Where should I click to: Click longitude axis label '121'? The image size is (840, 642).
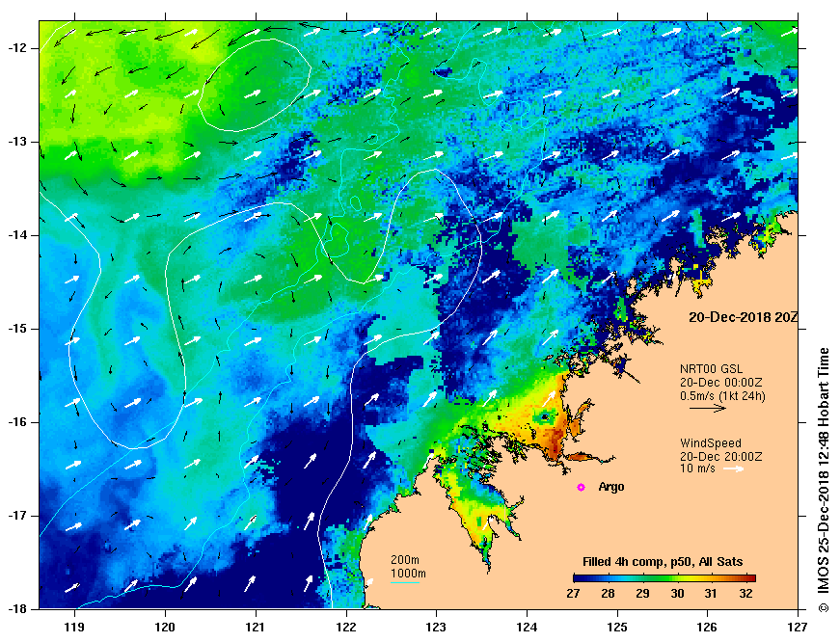point(256,627)
